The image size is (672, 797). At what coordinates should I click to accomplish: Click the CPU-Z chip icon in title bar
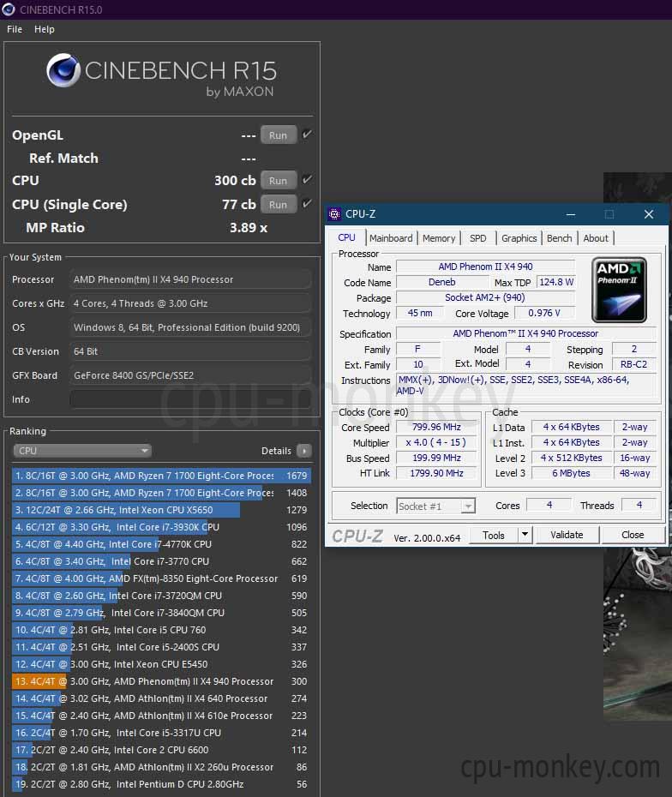(334, 214)
